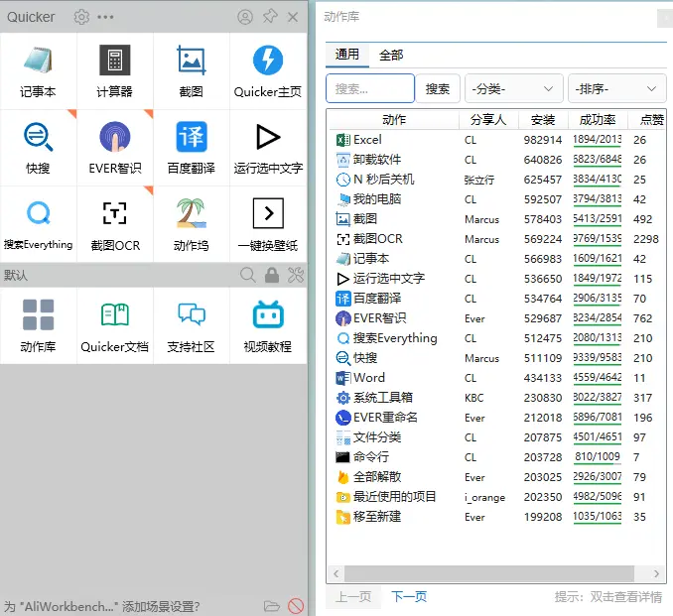
Task: Select the N 秒后关机 row
Action: point(497,180)
